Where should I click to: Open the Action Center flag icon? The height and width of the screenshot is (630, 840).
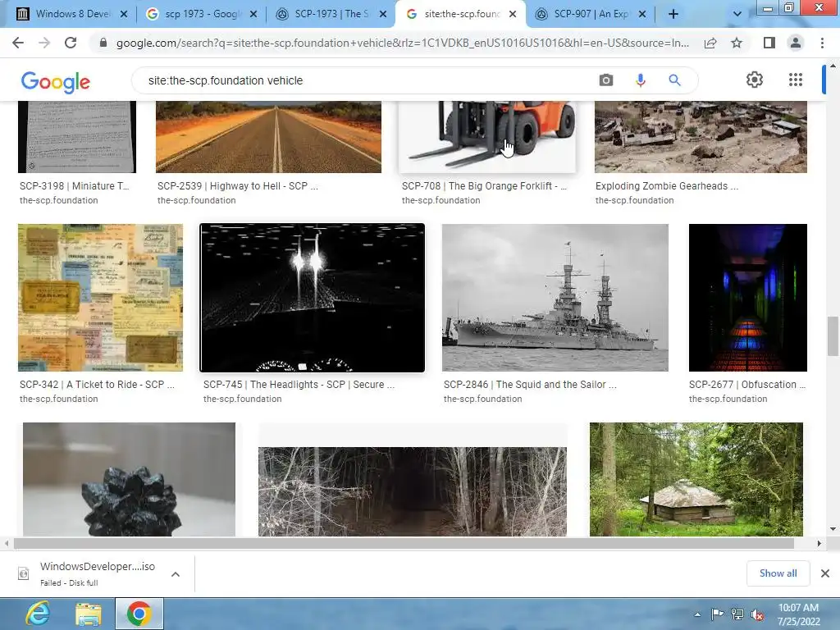tap(717, 614)
